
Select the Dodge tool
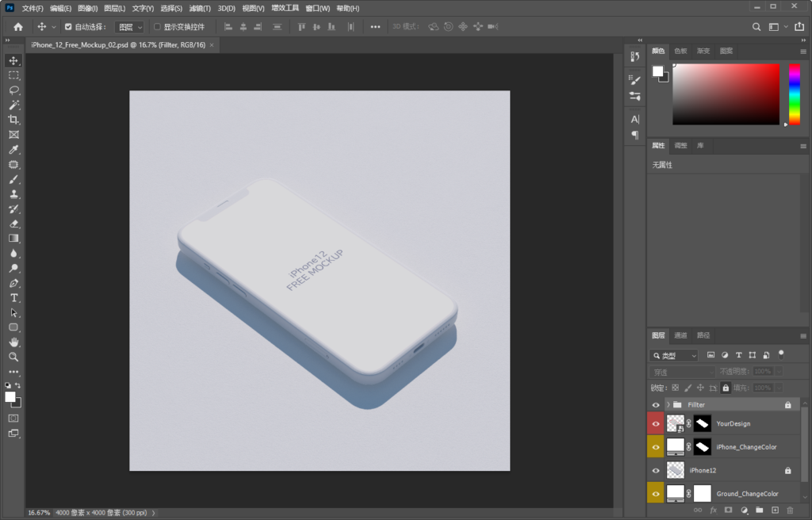[13, 268]
